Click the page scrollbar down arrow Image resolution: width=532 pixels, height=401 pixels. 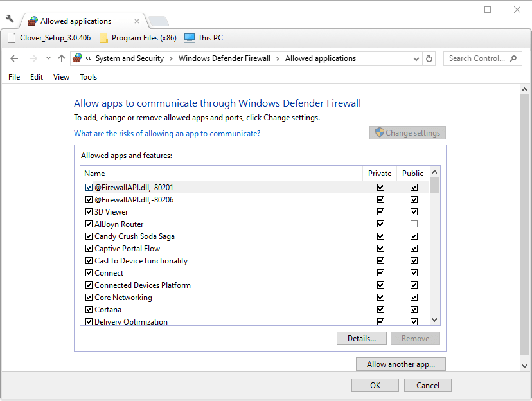[x=524, y=366]
